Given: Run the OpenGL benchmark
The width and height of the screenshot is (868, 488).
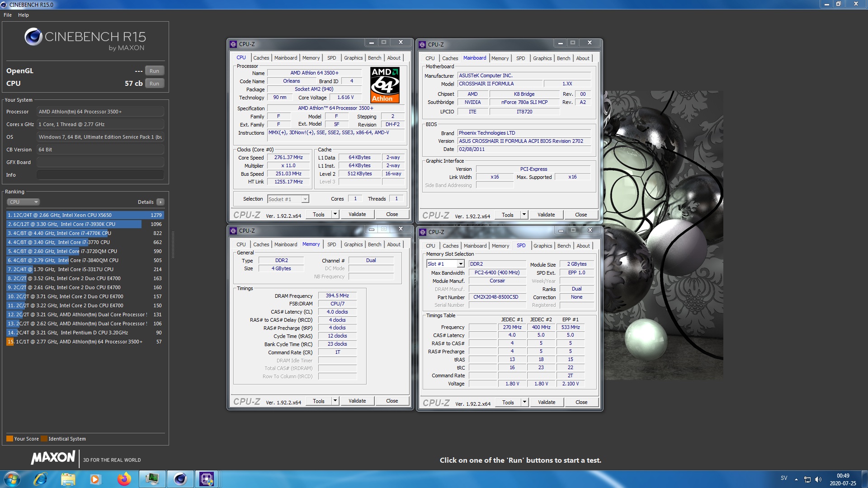Looking at the screenshot, I should pos(155,71).
